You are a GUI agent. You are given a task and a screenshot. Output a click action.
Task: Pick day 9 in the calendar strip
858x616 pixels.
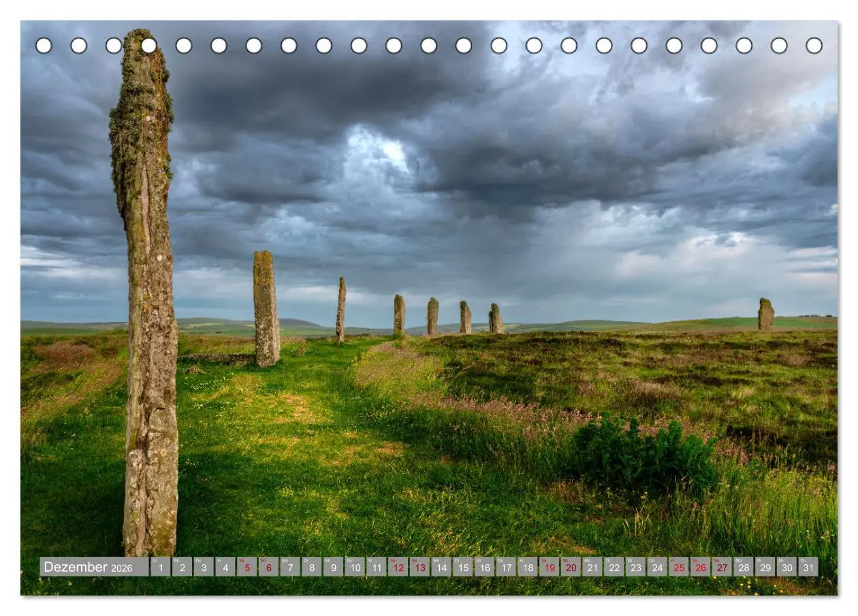tap(333, 567)
